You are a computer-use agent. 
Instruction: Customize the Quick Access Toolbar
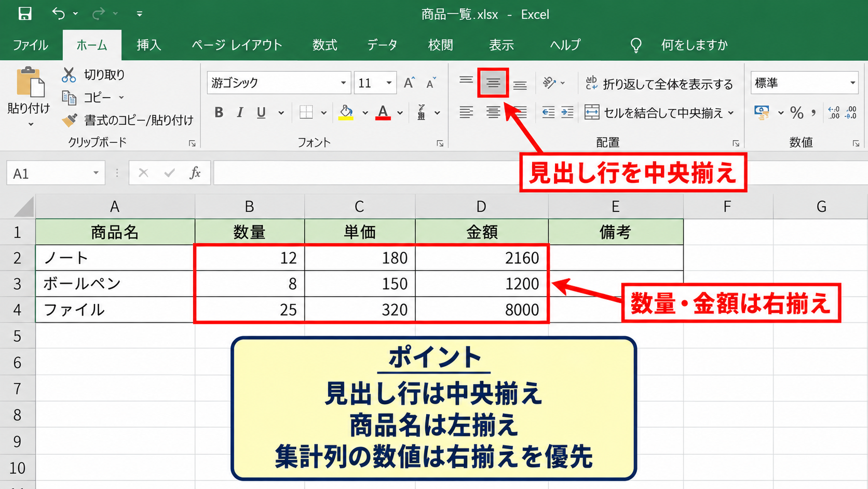coord(139,14)
